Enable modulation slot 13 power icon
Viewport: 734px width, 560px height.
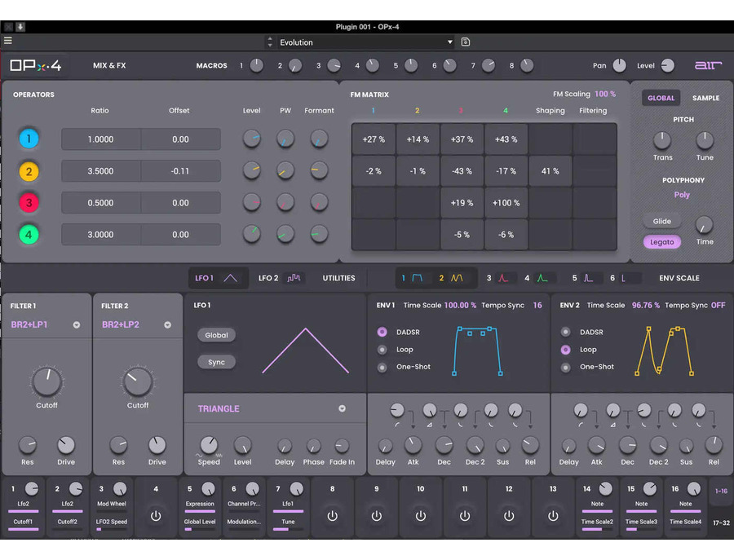pyautogui.click(x=553, y=515)
